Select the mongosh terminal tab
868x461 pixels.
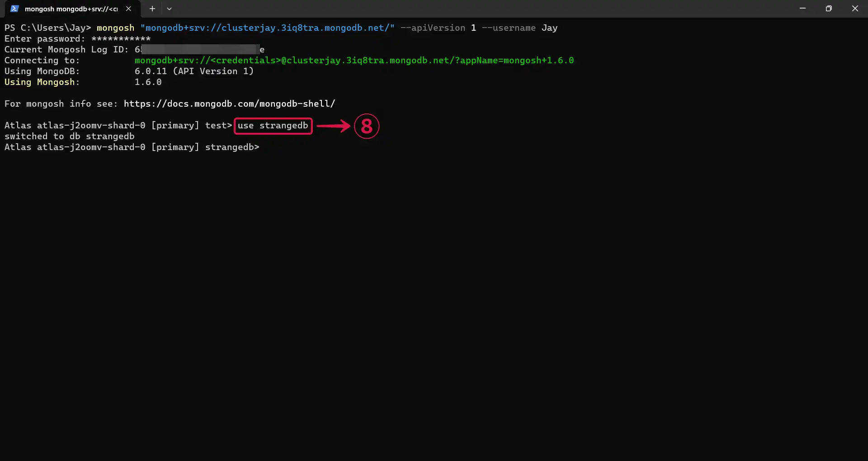pyautogui.click(x=72, y=9)
